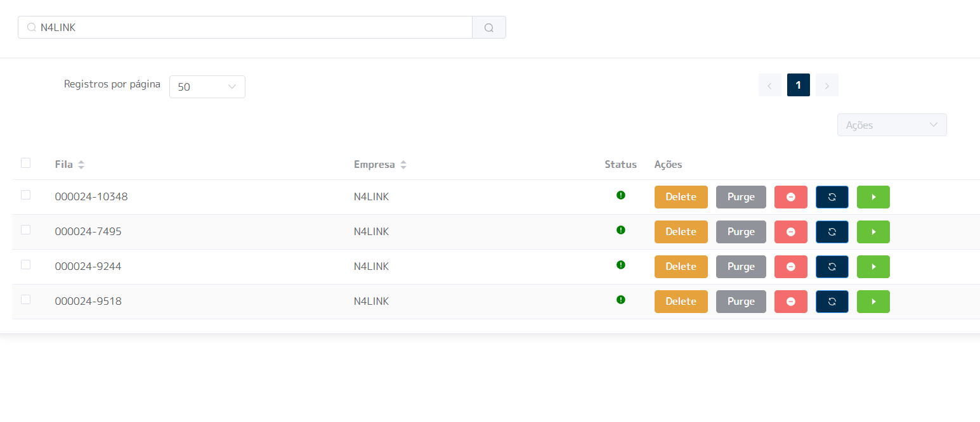Check the box for queue 000024-9518
Viewport: 980px width, 422px height.
[x=25, y=299]
